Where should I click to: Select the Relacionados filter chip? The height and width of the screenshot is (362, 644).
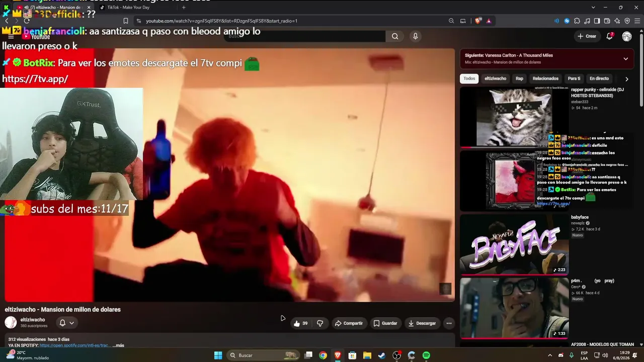(545, 78)
